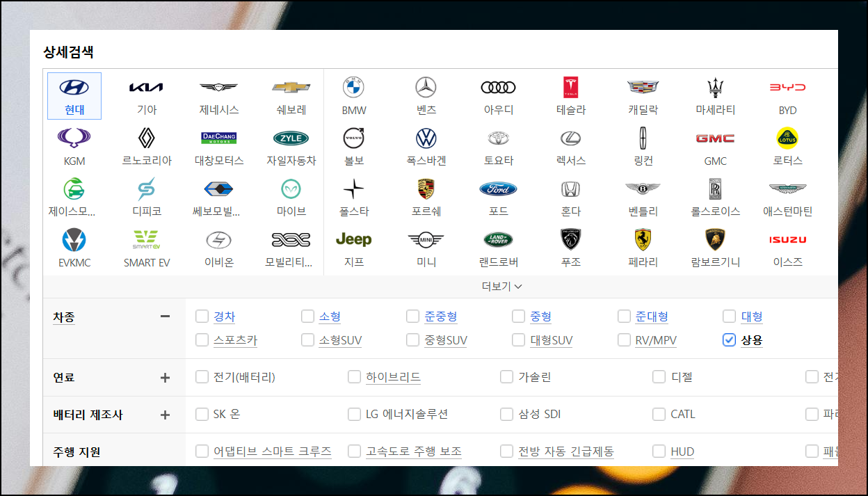Select the Ferrari (페라리) logo

(x=643, y=239)
